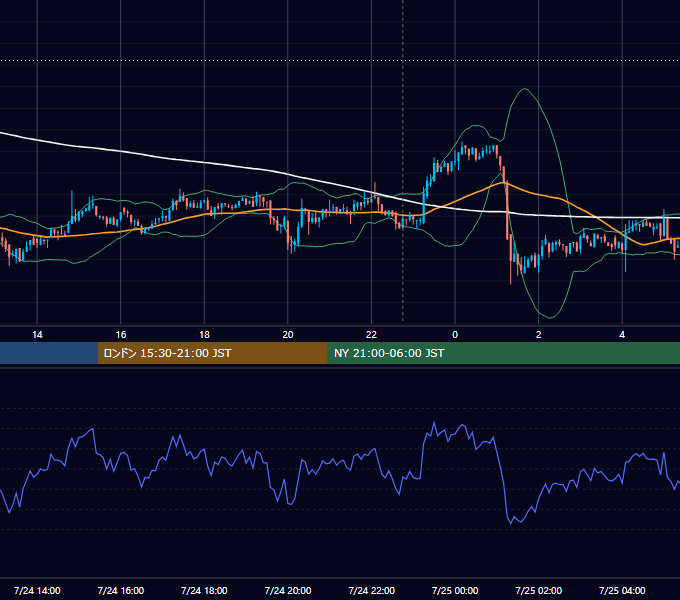Click the '7/24 16:00' time label
The width and height of the screenshot is (680, 600).
point(121,590)
